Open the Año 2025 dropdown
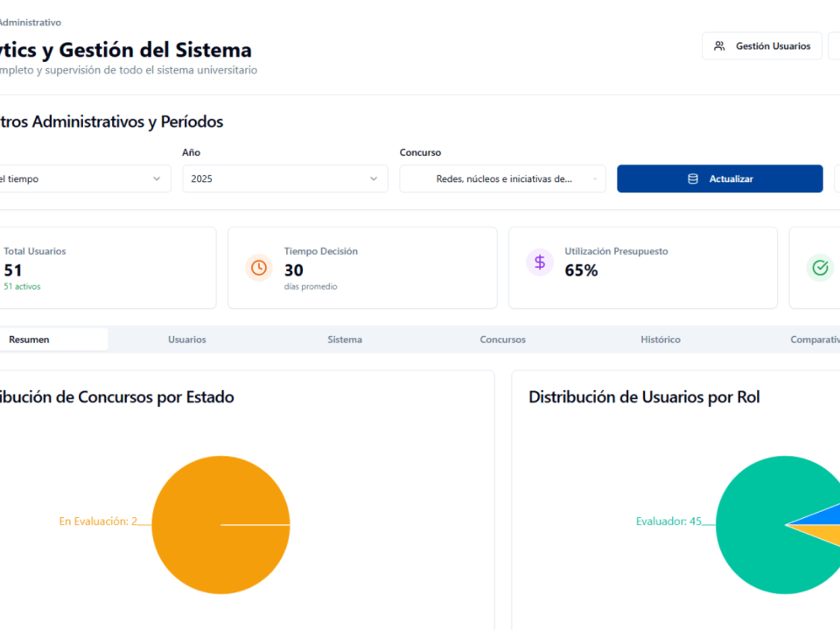Viewport: 840px width, 630px height. (x=284, y=178)
